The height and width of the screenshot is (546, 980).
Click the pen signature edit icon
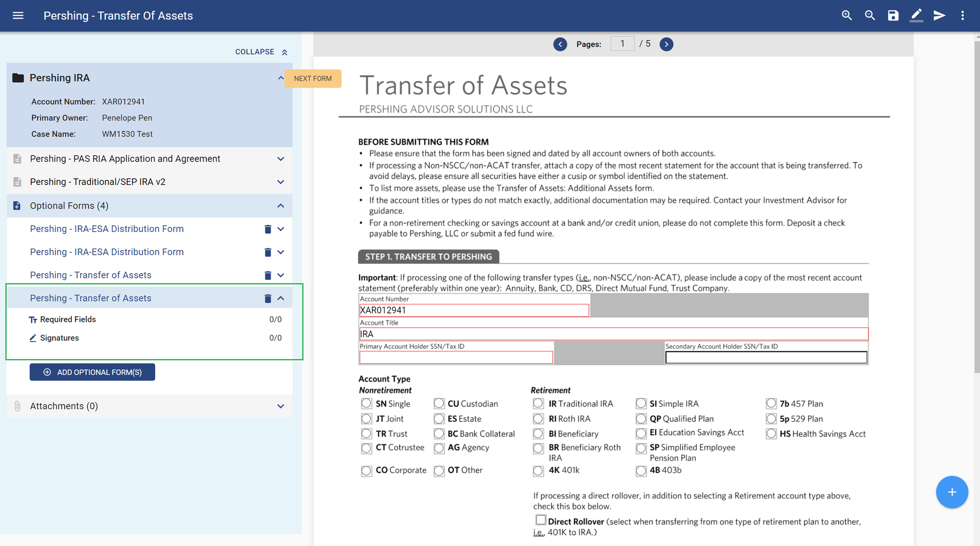tap(916, 15)
